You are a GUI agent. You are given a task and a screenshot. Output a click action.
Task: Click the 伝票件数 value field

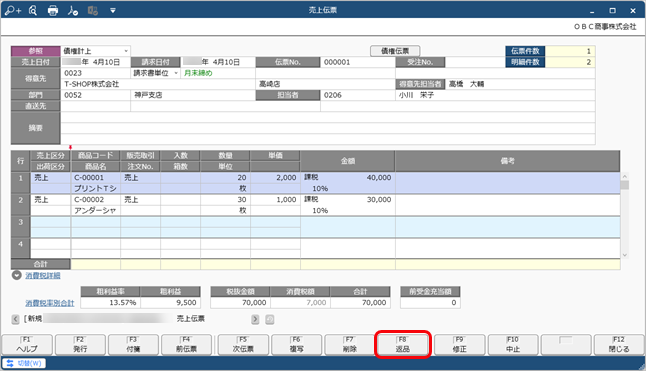[570, 51]
